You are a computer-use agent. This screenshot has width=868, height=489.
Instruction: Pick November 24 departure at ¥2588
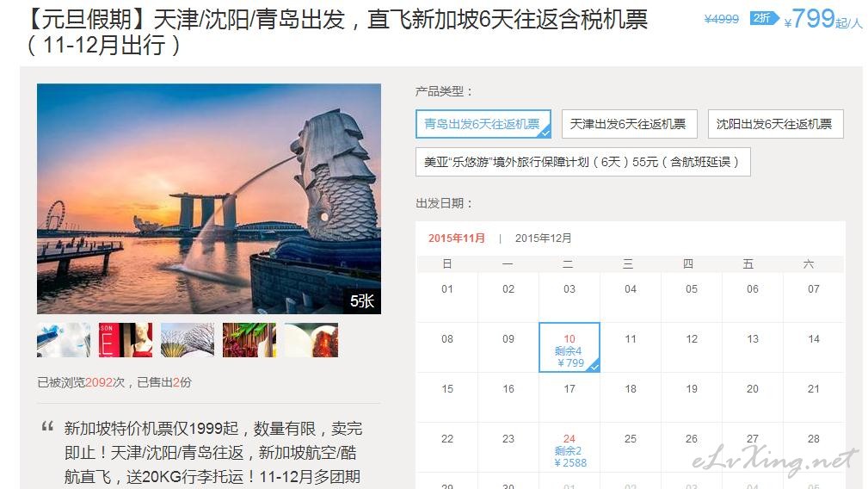tap(569, 448)
